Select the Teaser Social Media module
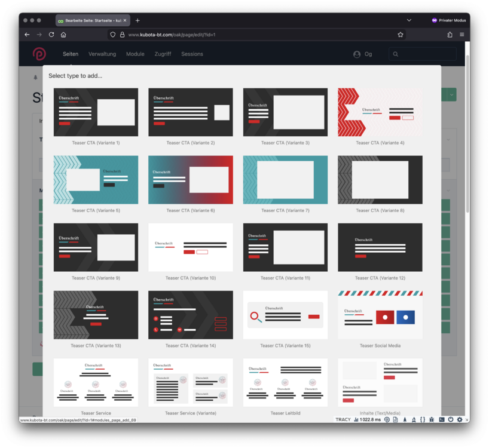The width and height of the screenshot is (489, 448). [x=380, y=315]
